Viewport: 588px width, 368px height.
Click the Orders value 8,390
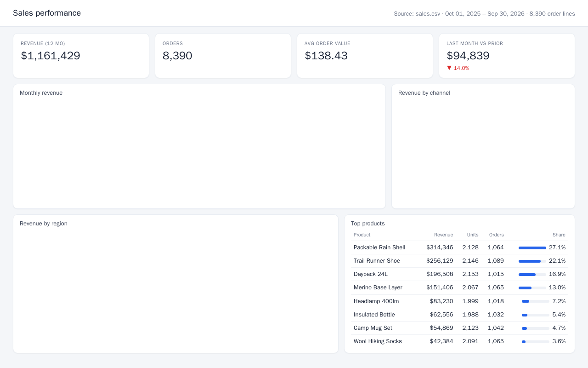[177, 56]
